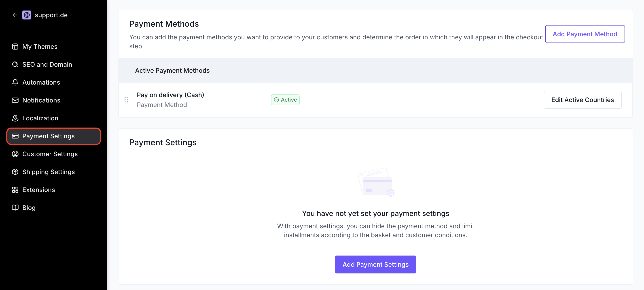Image resolution: width=644 pixels, height=290 pixels.
Task: Click the globe icon next to support.de
Action: [27, 15]
